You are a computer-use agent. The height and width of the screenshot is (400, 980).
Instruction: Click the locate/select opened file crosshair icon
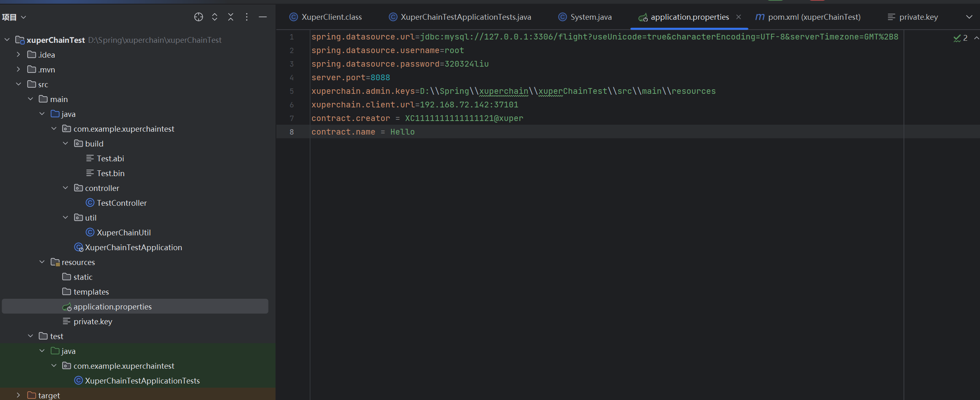coord(198,17)
